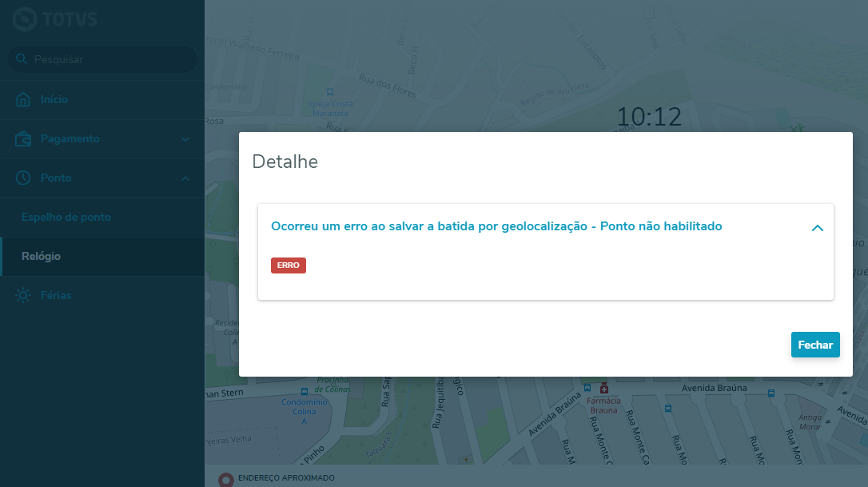Click the TOTVS logo
Image resolution: width=868 pixels, height=487 pixels.
click(x=55, y=19)
